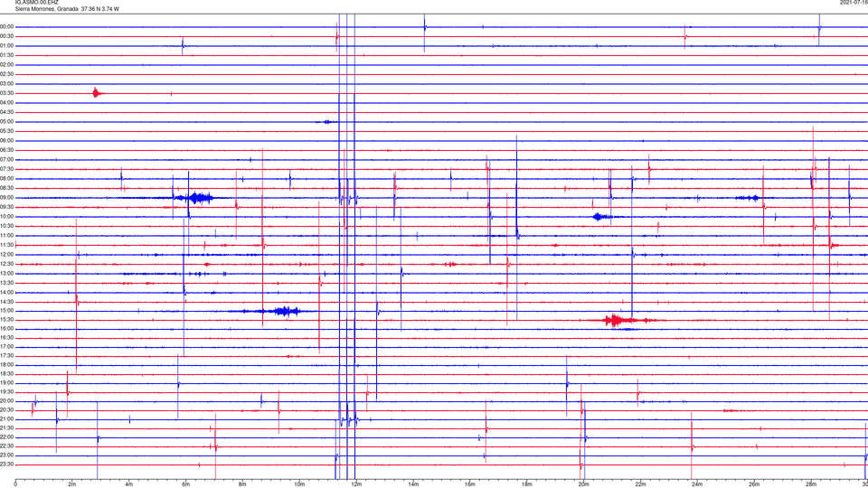Viewport: 868px width, 488px height.
Task: Click the 28m tick label on time axis
Action: [811, 484]
